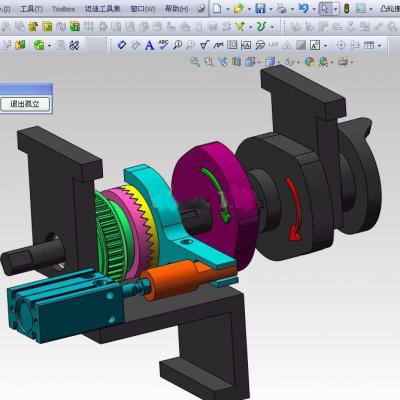
Task: Click the Apply Scene icon
Action: click(324, 62)
